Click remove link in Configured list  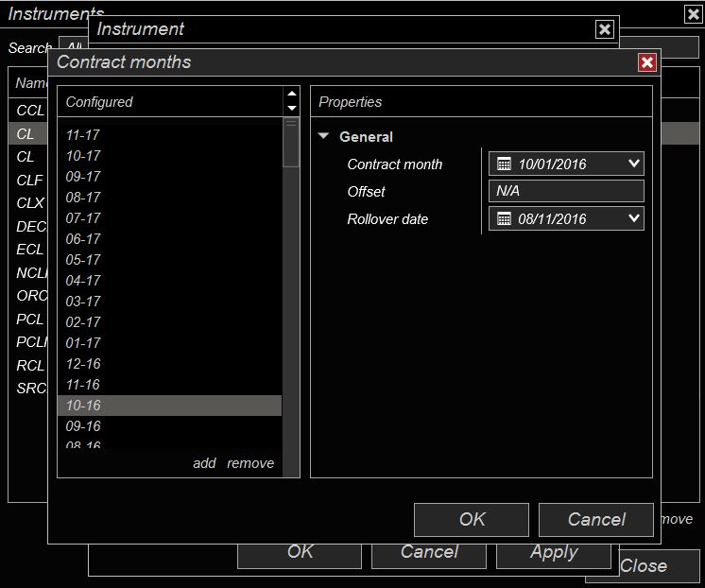click(250, 463)
